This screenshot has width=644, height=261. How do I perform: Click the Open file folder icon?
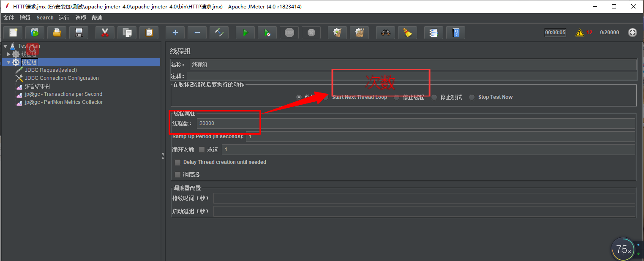tap(57, 33)
